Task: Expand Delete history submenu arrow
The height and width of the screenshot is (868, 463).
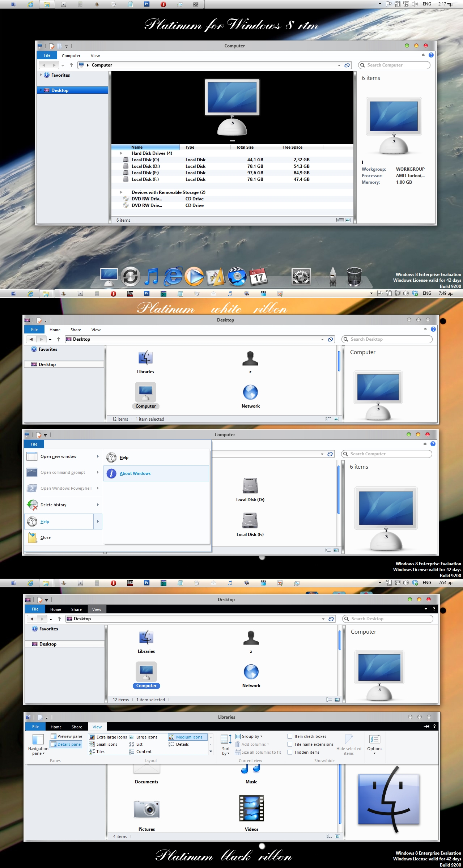Action: pyautogui.click(x=98, y=505)
